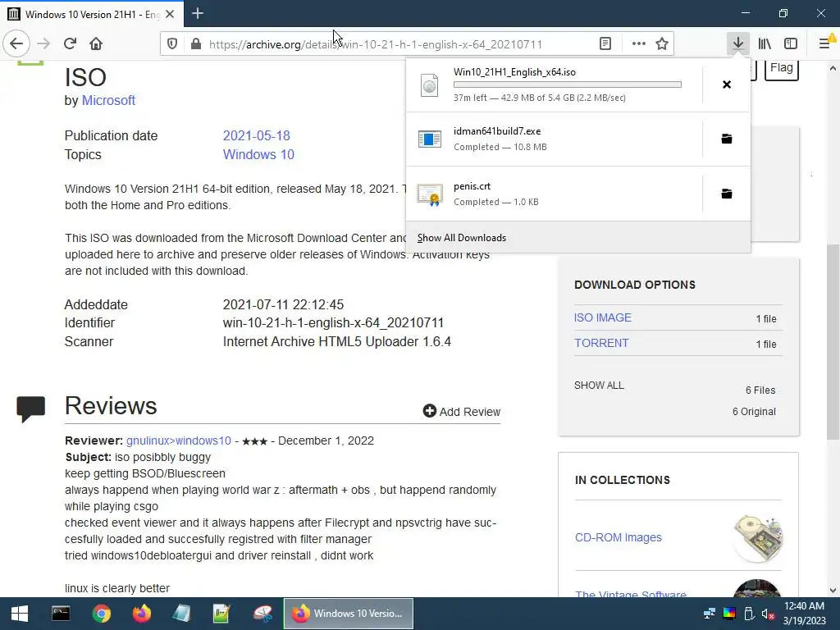Viewport: 840px width, 630px height.
Task: Cancel the Win10_21H1_English_x64.iso download
Action: (x=727, y=84)
